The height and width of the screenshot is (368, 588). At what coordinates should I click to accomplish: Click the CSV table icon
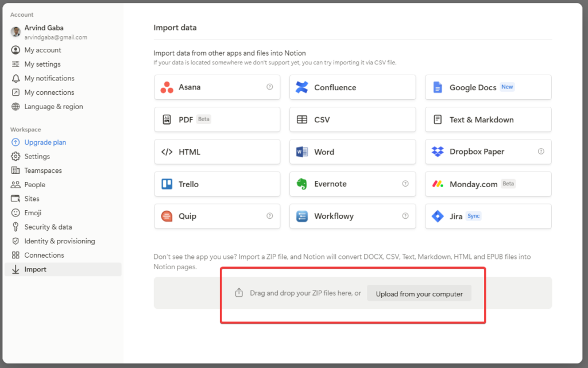tap(302, 119)
